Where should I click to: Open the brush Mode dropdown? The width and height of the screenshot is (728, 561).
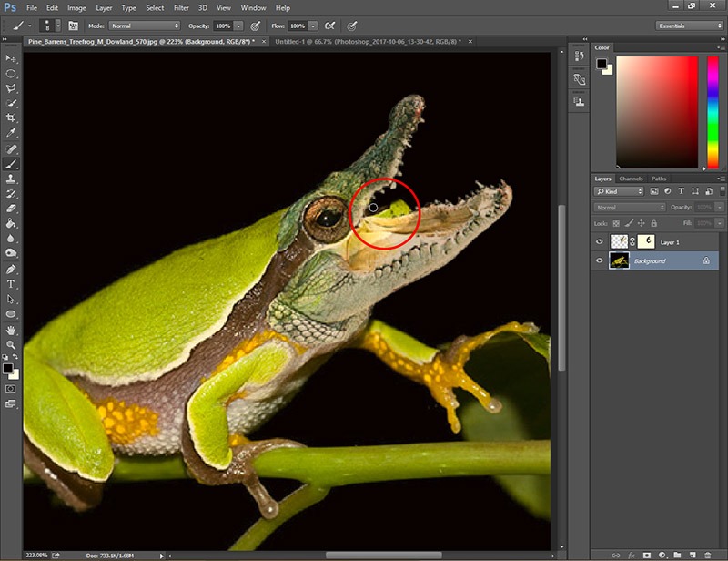(x=144, y=25)
